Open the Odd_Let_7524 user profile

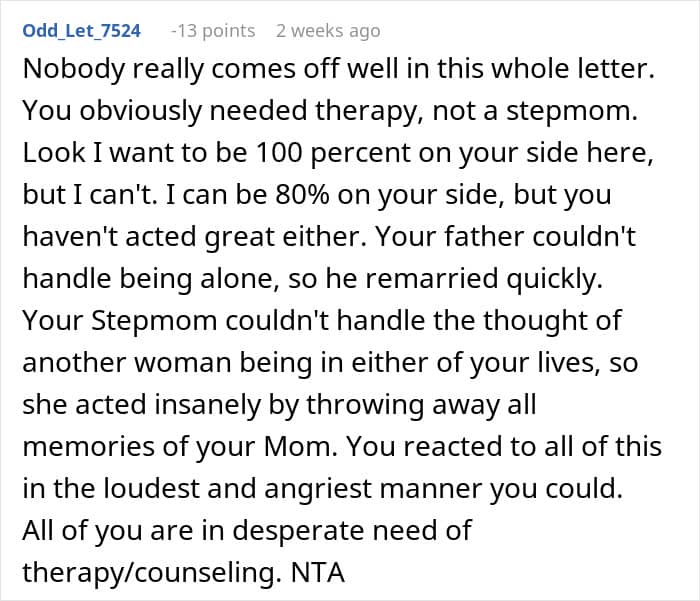click(80, 30)
